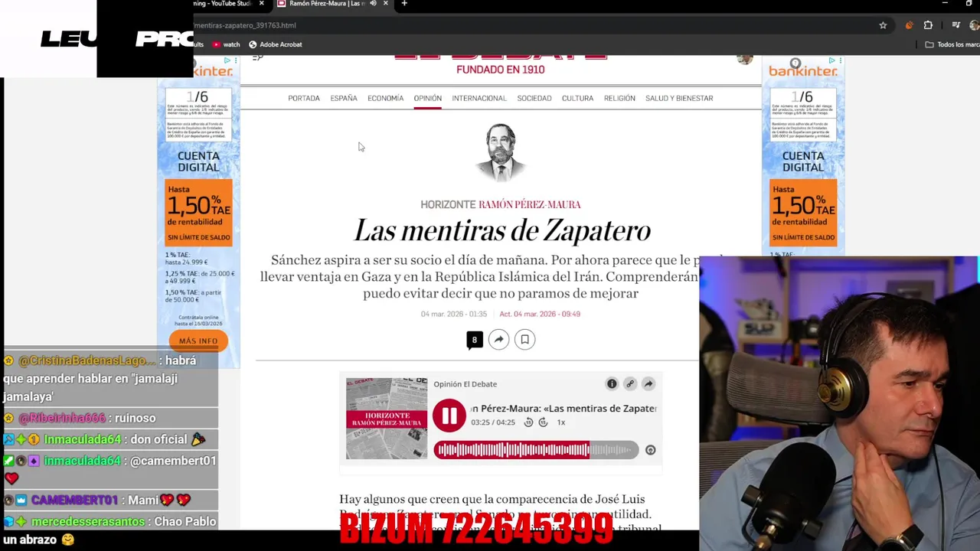Open the ESPAÑA section
Screen dimensions: 980x551
pos(344,98)
